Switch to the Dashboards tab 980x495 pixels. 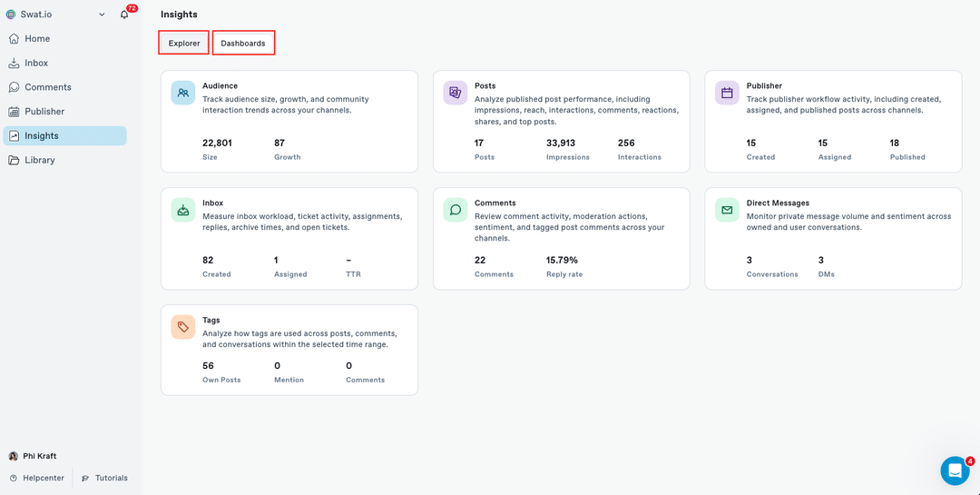(x=243, y=44)
